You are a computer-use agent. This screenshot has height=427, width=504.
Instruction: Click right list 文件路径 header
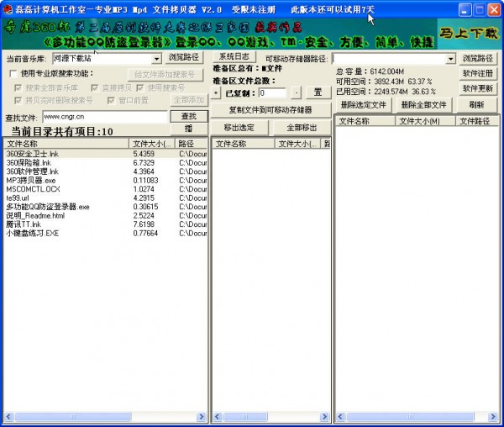click(x=477, y=121)
